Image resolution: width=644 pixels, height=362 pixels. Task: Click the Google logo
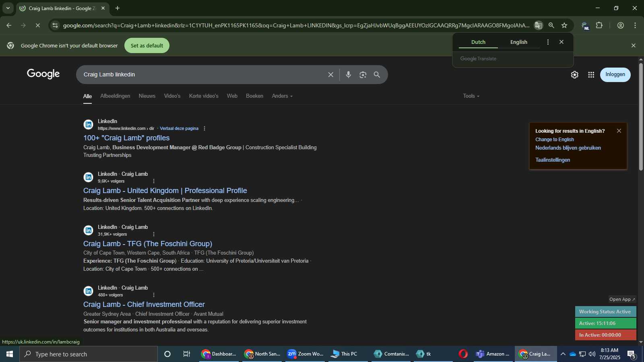(43, 74)
